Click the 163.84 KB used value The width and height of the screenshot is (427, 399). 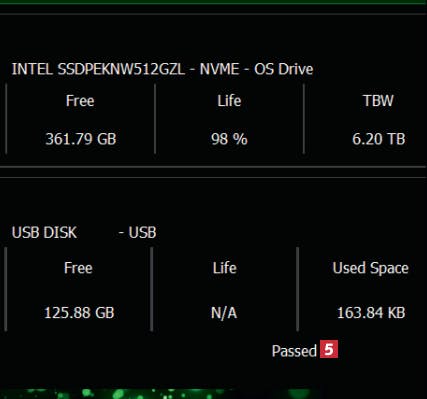tap(371, 313)
